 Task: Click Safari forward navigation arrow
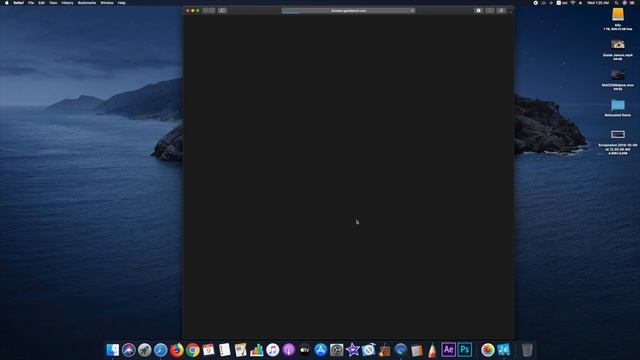[x=212, y=11]
